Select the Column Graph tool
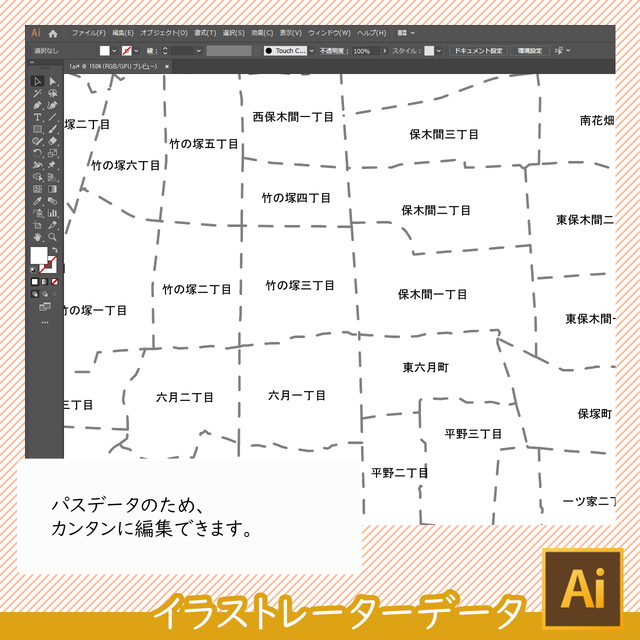The image size is (640, 640). [x=53, y=213]
